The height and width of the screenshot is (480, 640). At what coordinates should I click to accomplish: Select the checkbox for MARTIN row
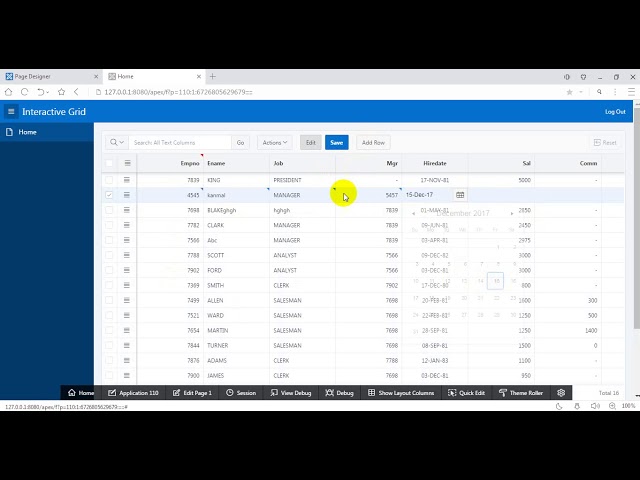tap(109, 330)
